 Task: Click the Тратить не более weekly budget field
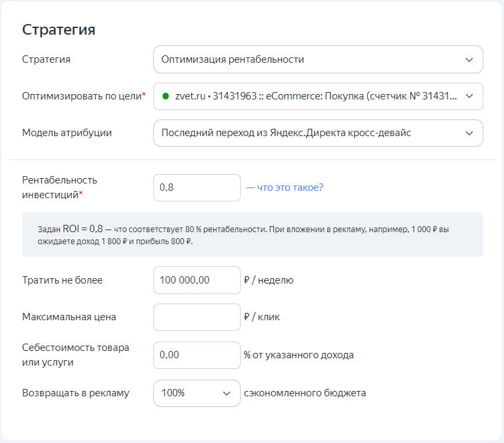click(197, 280)
